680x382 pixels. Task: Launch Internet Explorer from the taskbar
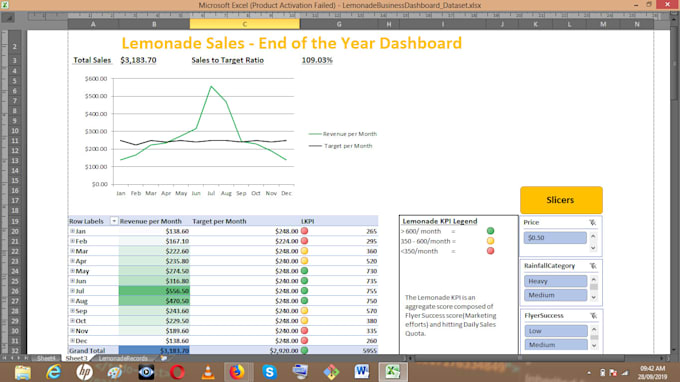click(54, 372)
